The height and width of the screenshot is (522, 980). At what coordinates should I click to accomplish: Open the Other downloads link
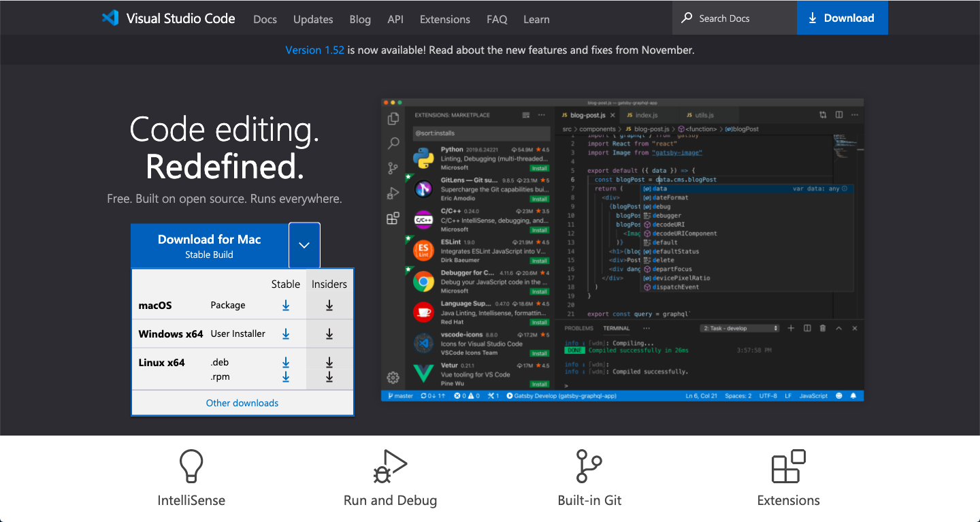(242, 403)
